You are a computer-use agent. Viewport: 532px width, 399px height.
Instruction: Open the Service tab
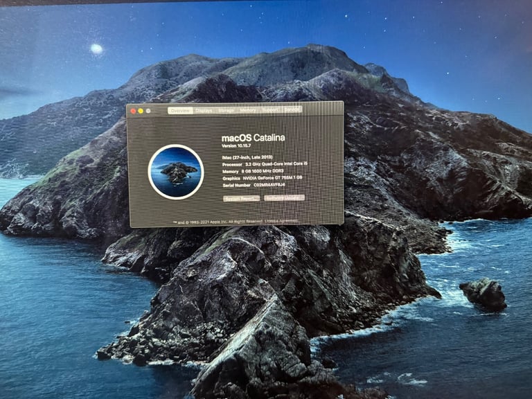(292, 109)
